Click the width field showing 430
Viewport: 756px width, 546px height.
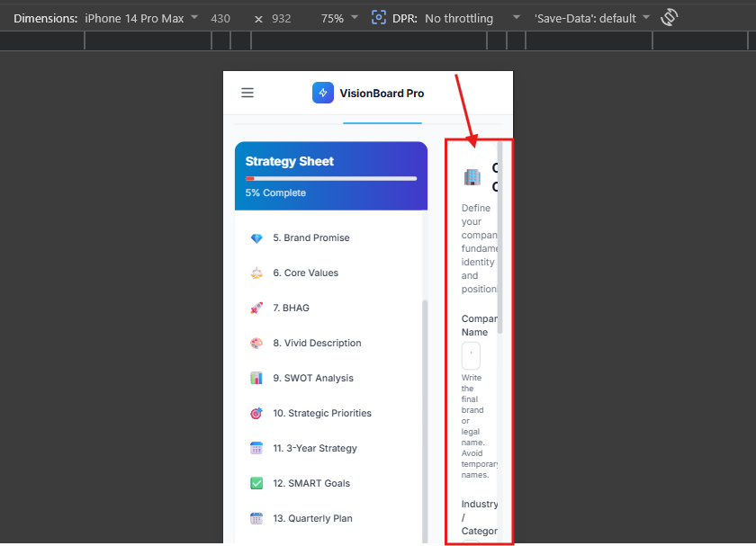220,18
